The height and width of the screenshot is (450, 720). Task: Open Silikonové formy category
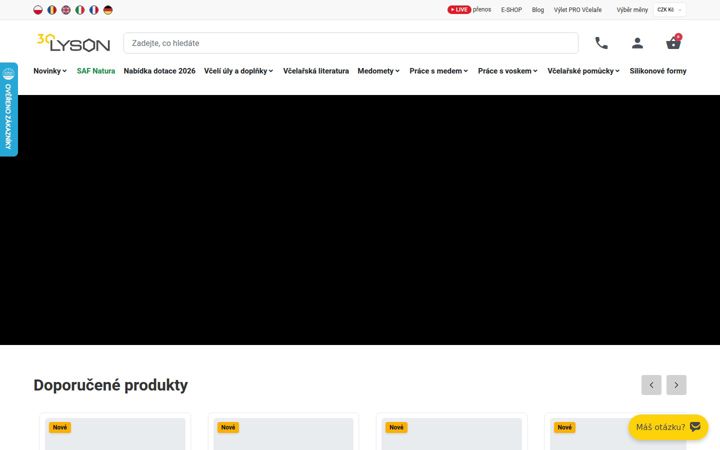coord(658,71)
